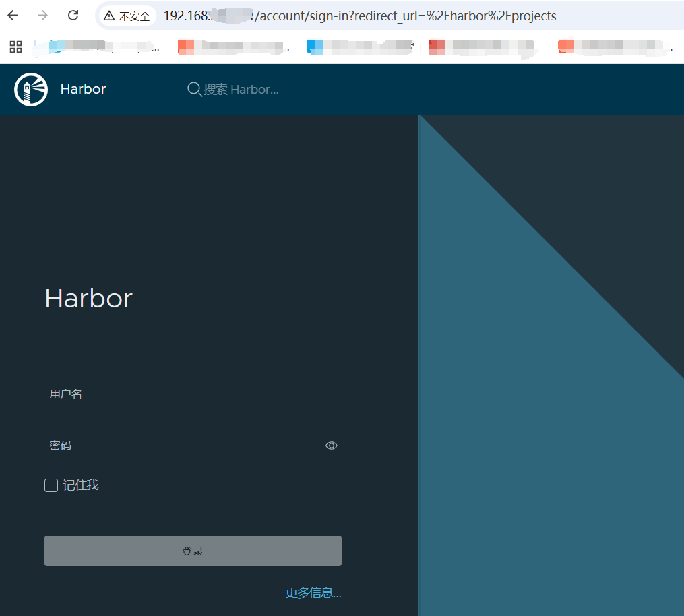
Task: Click the browser back arrow
Action: tap(13, 16)
